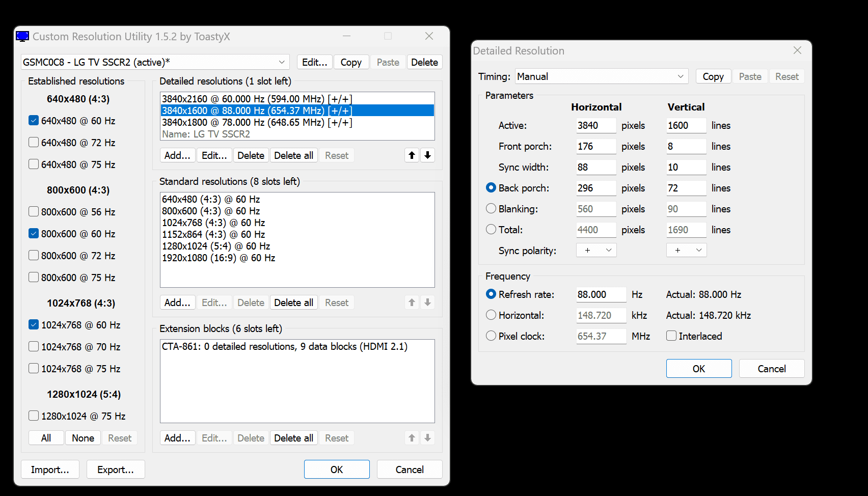Viewport: 868px width, 496px height.
Task: Click Copy in Detailed Resolution dialog
Action: click(713, 76)
